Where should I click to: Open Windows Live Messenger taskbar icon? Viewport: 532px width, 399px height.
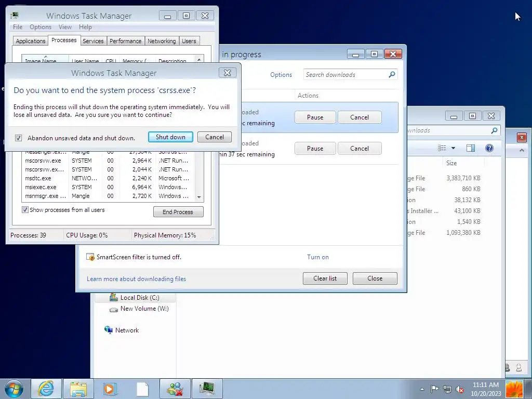pyautogui.click(x=175, y=389)
